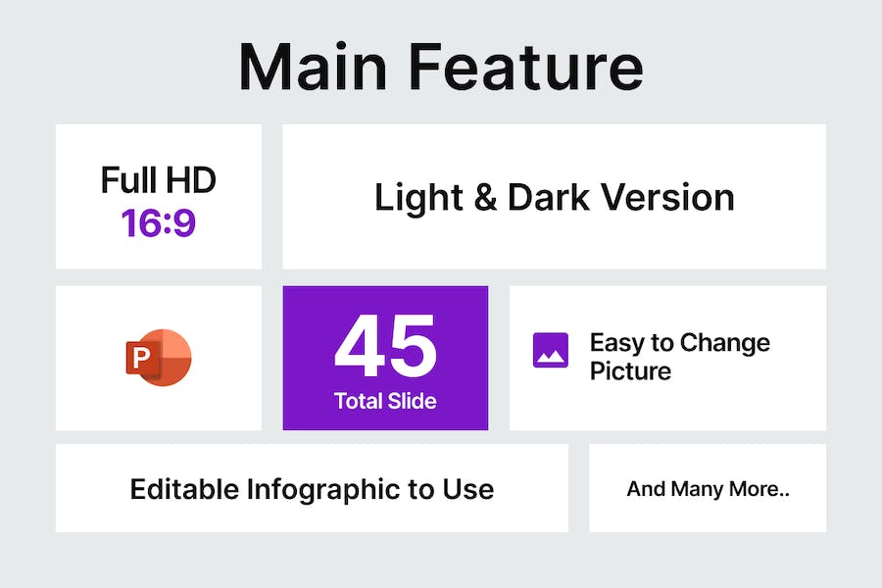Click the word Version in the top card
This screenshot has width=882, height=588.
pyautogui.click(x=667, y=198)
